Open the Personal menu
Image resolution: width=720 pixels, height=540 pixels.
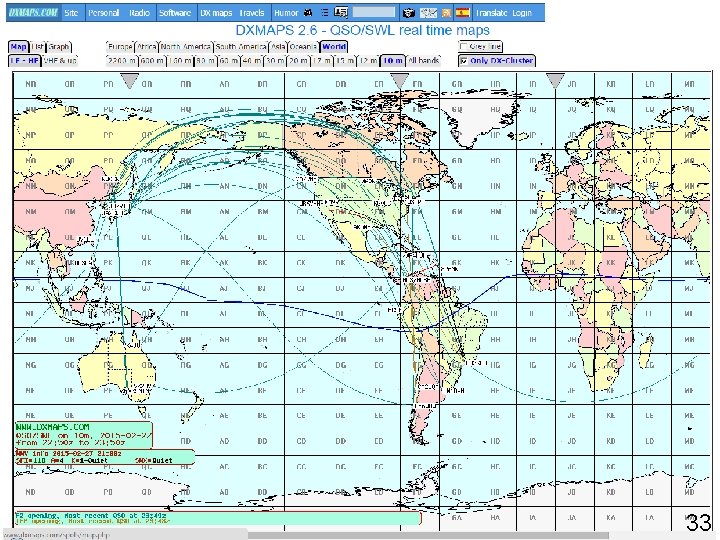click(103, 13)
